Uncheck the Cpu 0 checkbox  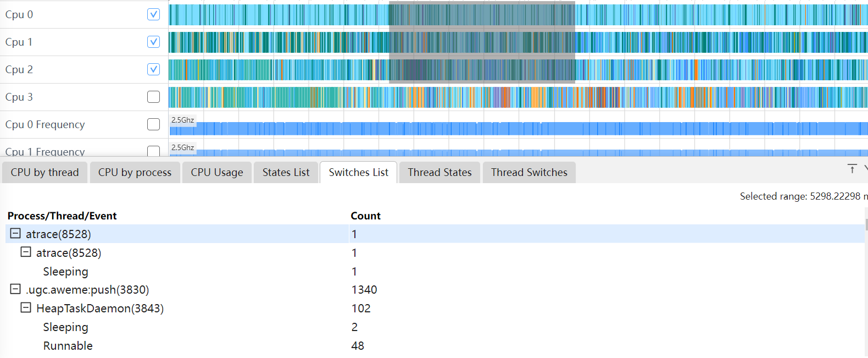[x=154, y=14]
